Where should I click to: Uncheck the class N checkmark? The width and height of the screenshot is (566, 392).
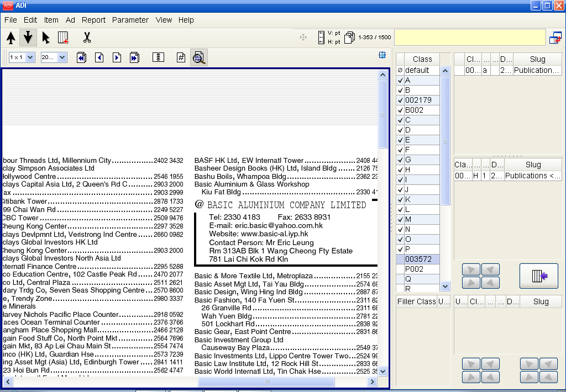(x=400, y=229)
